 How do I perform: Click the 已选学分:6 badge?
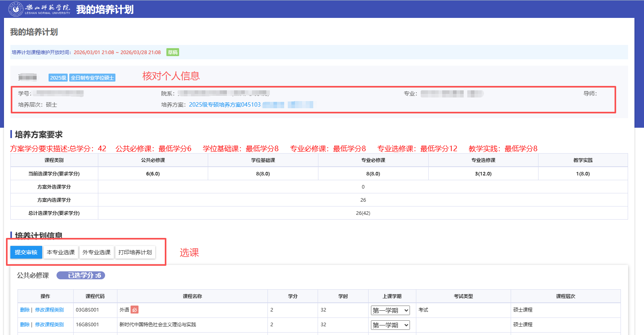click(x=81, y=275)
